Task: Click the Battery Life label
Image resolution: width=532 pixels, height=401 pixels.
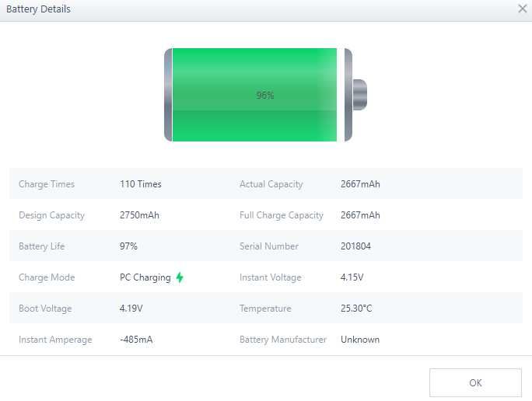Action: (42, 246)
